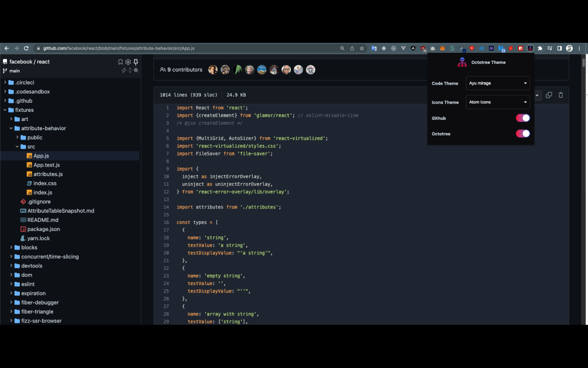Open the MetaMask fox extension
The width and height of the screenshot is (588, 368).
click(x=442, y=48)
